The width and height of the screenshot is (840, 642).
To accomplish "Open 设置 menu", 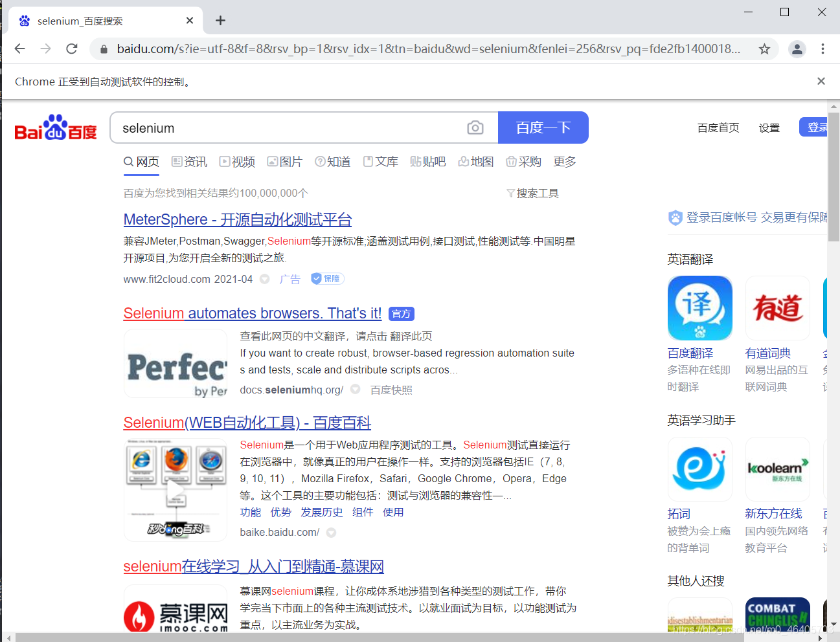I will [x=769, y=127].
